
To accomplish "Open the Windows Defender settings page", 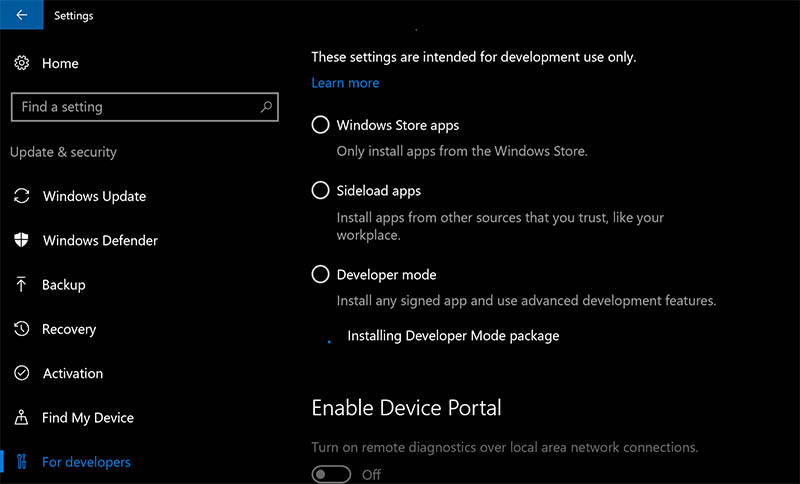I will click(x=101, y=240).
